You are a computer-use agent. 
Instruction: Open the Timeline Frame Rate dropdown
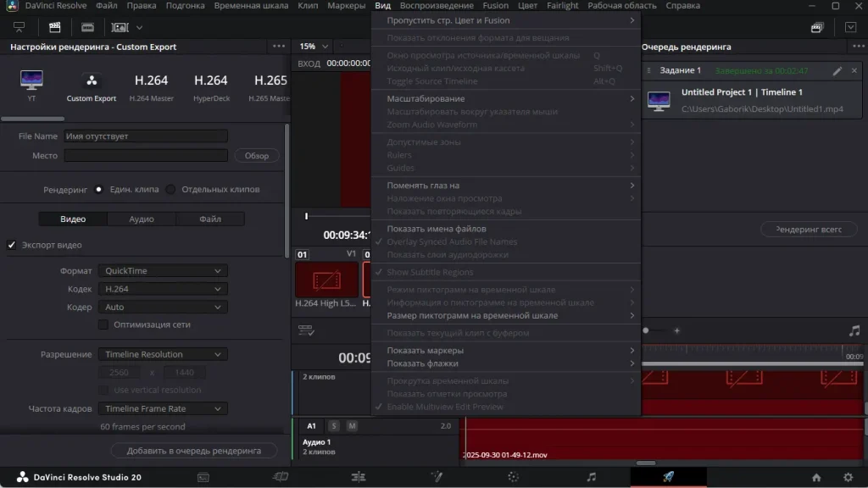tap(163, 408)
